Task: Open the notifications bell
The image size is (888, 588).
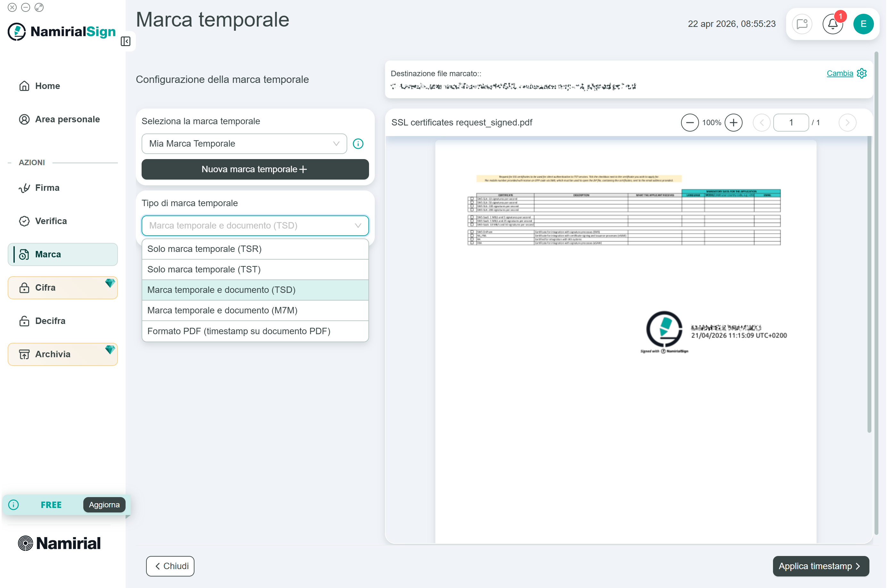Action: click(x=832, y=24)
